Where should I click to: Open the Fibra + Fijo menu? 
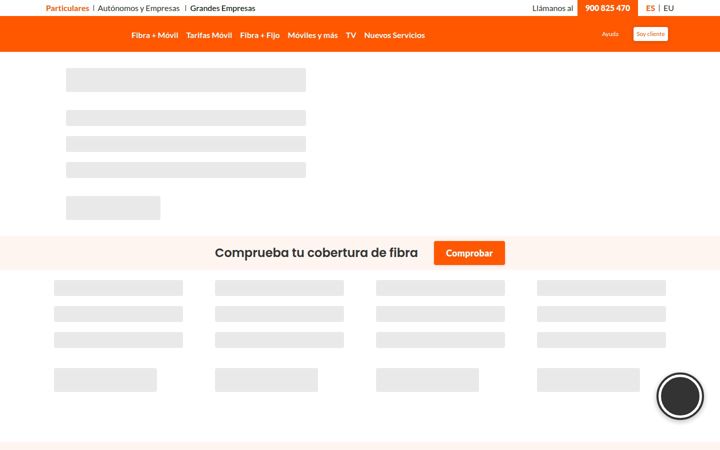point(260,35)
